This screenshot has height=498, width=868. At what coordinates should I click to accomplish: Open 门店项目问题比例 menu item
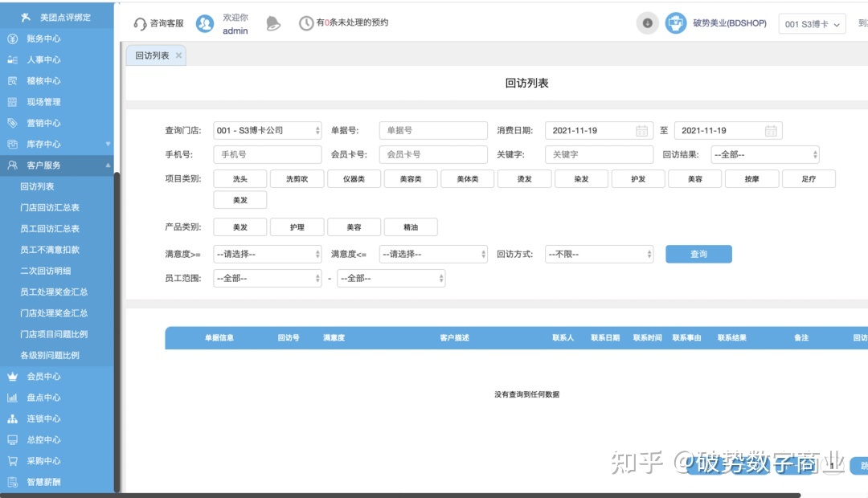(x=54, y=334)
